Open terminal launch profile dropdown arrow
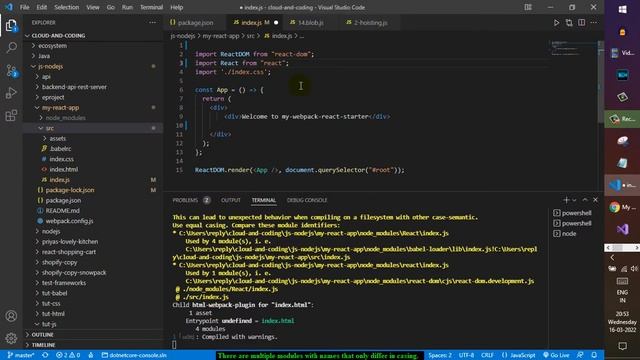This screenshot has height=360, width=640. tap(574, 200)
